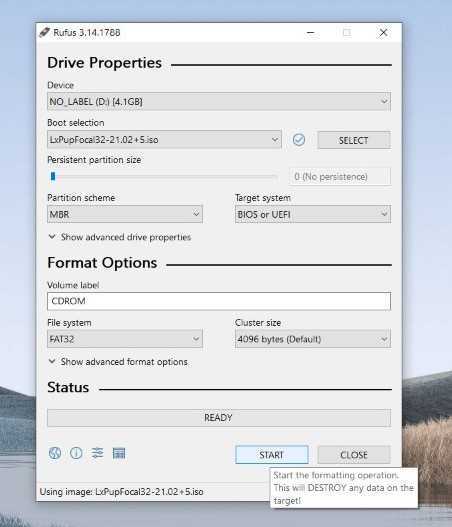This screenshot has height=527, width=452.
Task: Open the About info icon
Action: pos(76,453)
